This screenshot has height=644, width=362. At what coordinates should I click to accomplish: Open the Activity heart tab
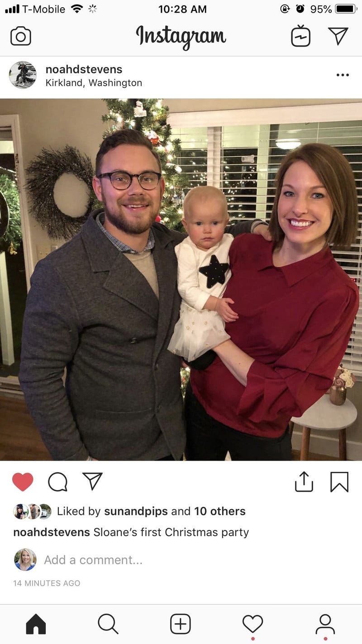coord(252,624)
